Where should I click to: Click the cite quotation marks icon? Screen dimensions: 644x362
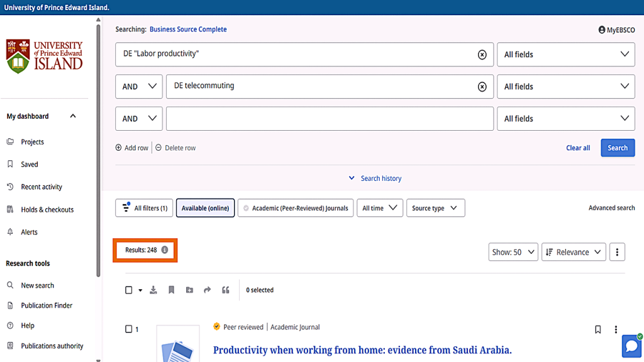pos(226,290)
